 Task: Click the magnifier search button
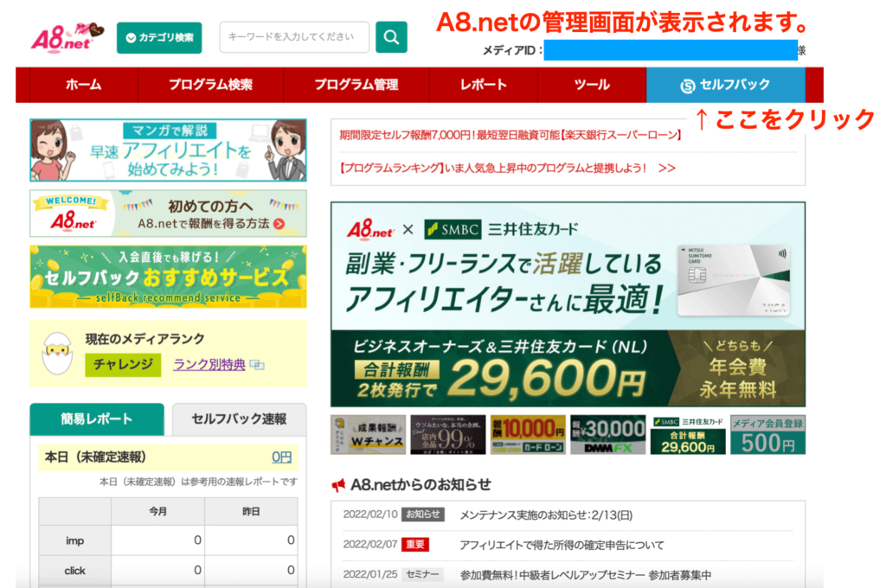point(391,37)
